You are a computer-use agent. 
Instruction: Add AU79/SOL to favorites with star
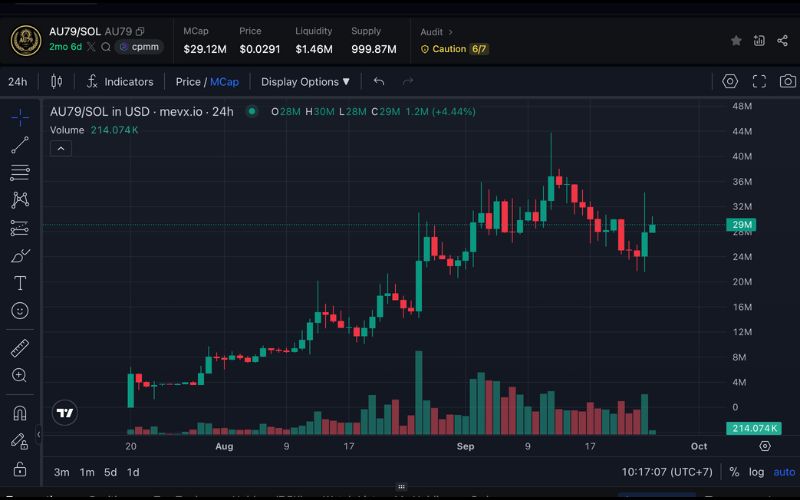click(736, 40)
